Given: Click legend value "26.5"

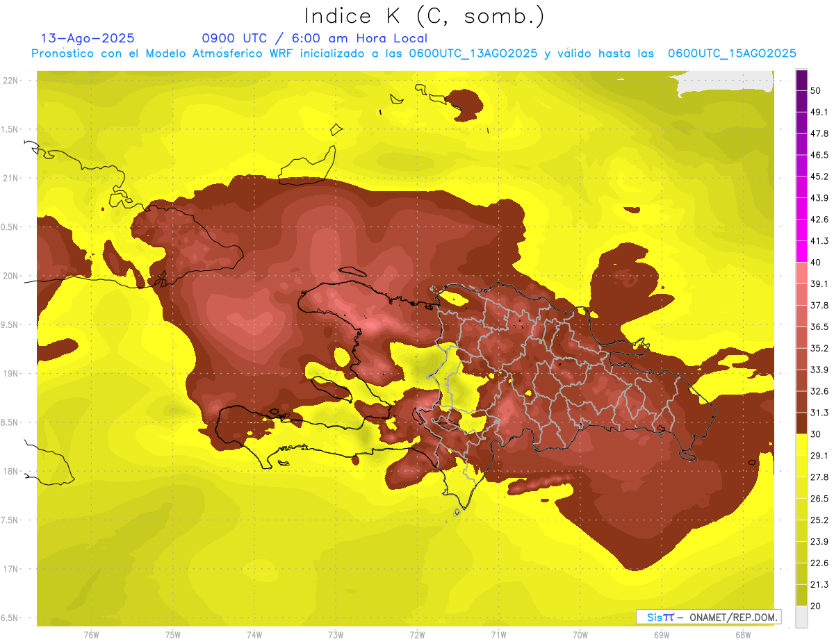Looking at the screenshot, I should click(x=819, y=499).
